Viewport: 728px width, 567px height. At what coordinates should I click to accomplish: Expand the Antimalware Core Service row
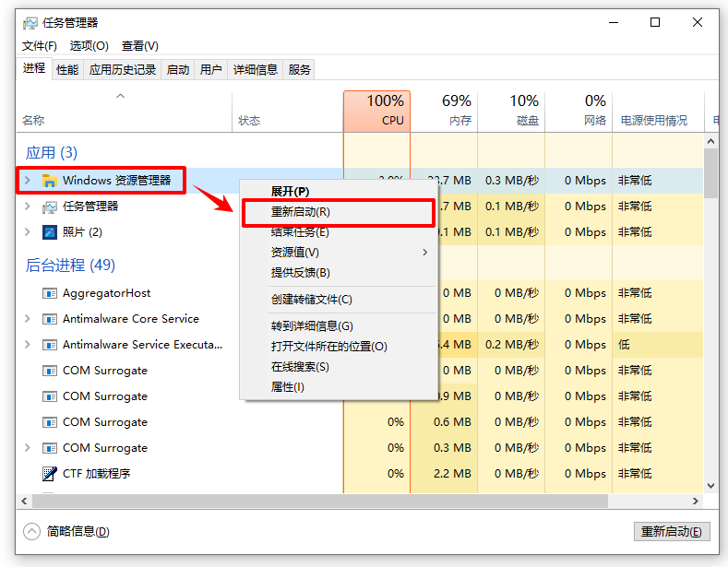point(28,319)
